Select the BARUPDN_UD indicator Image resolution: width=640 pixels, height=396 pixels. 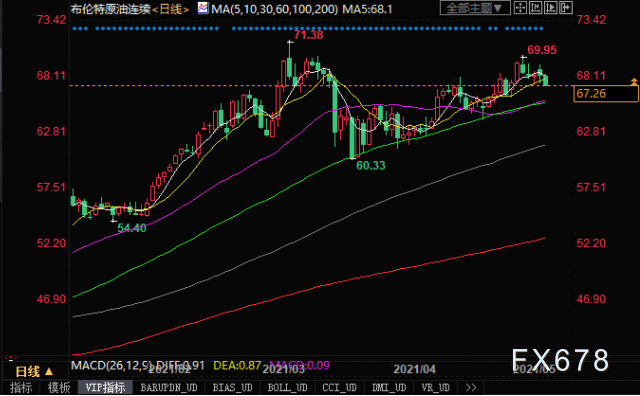point(169,387)
